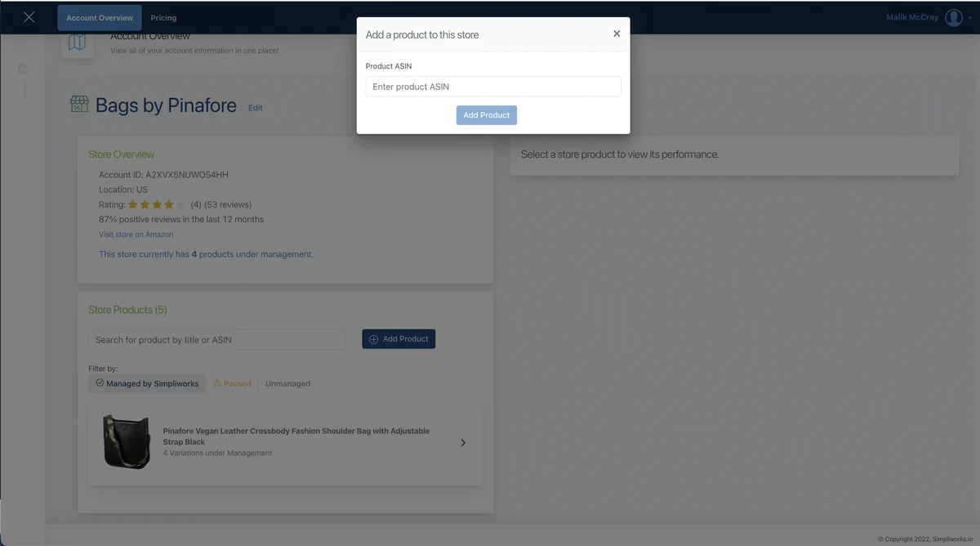Select the Pinafore Vegan Leather Crossbody product title

pyautogui.click(x=296, y=436)
